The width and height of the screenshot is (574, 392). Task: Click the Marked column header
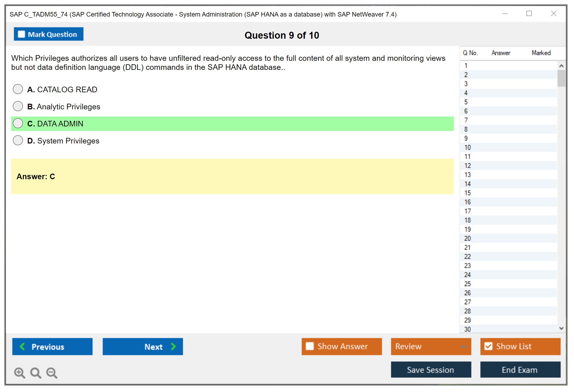pos(541,53)
